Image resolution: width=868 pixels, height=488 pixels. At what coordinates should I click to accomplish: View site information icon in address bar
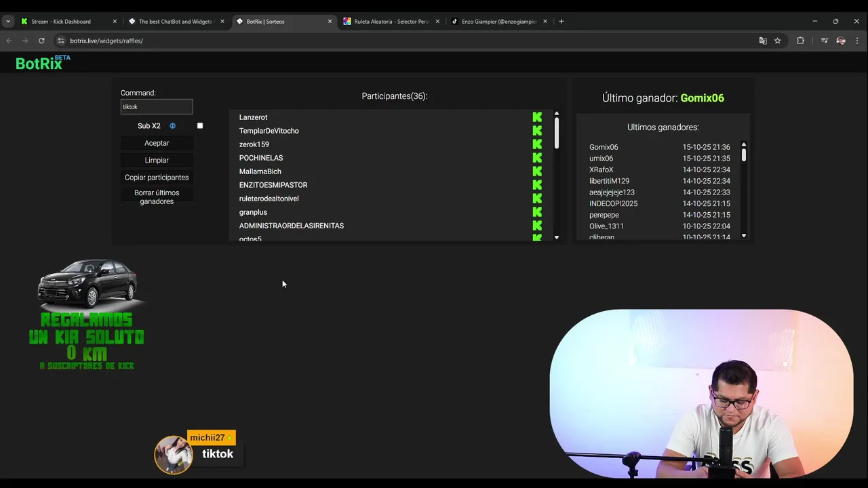[60, 41]
